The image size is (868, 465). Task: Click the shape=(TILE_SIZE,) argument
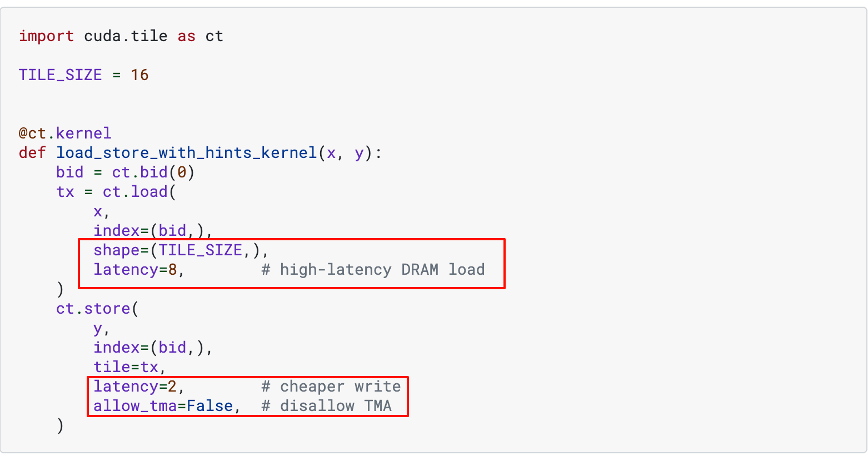177,250
